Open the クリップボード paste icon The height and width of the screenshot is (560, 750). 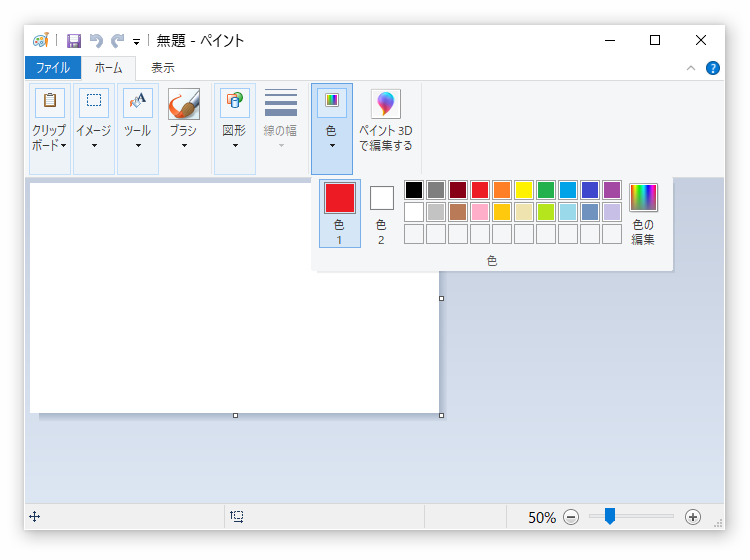click(x=50, y=102)
